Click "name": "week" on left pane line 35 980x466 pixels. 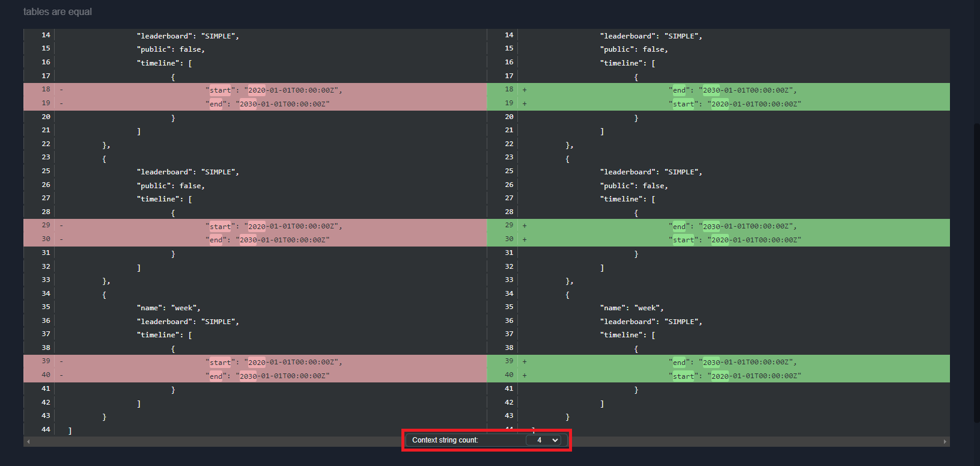tap(168, 308)
